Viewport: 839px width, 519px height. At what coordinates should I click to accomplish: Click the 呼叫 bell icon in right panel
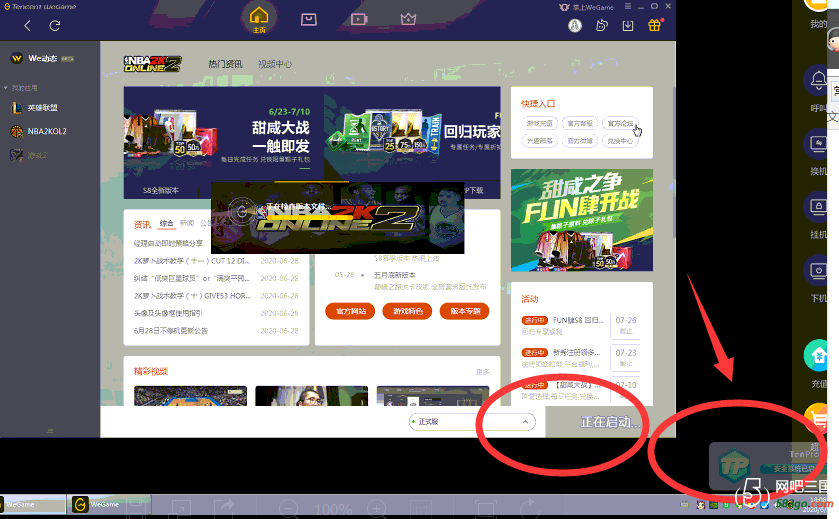pyautogui.click(x=818, y=80)
